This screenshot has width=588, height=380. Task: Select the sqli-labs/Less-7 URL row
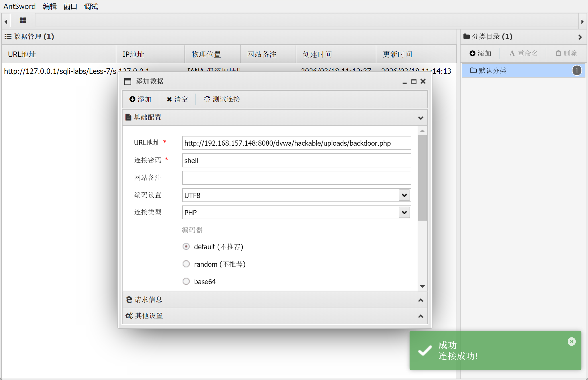coord(60,71)
